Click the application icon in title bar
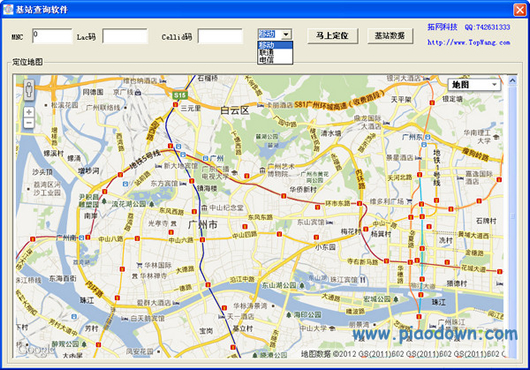Viewport: 530px width, 370px height. (x=8, y=9)
